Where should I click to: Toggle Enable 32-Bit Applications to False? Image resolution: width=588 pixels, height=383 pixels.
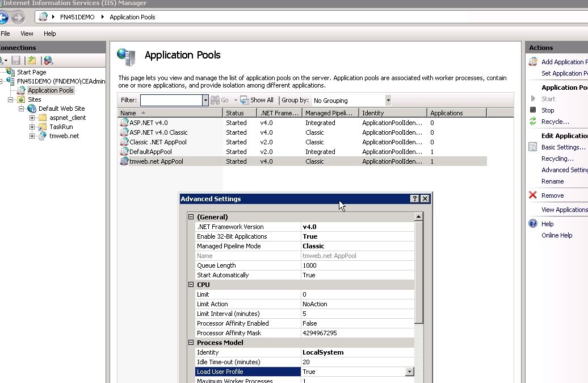[x=358, y=236]
